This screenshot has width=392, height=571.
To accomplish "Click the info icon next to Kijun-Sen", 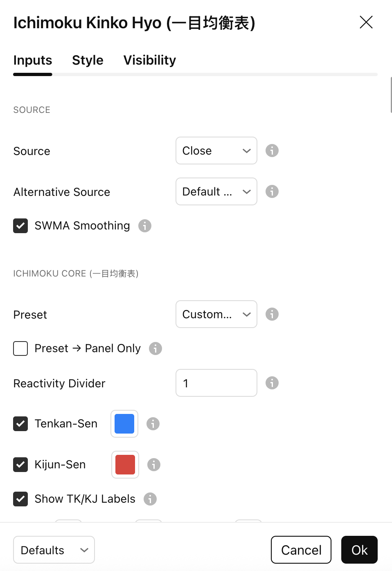I will point(154,465).
